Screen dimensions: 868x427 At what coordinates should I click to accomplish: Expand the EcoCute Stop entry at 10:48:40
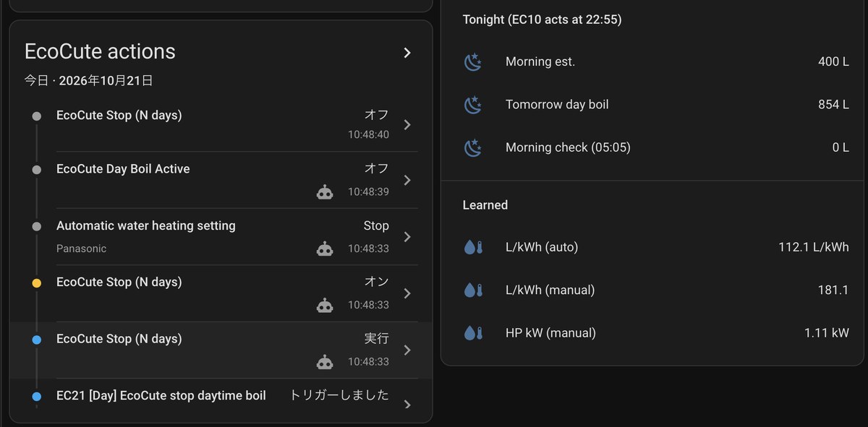coord(407,124)
